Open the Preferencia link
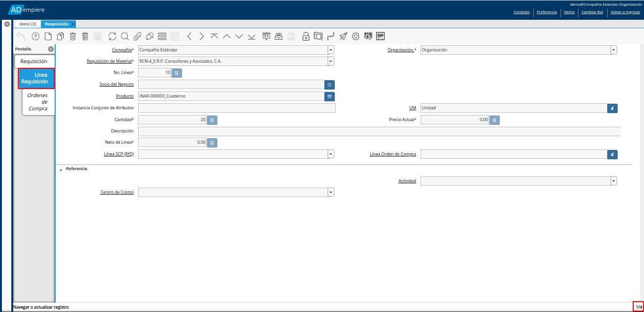644x312 pixels. coord(547,12)
